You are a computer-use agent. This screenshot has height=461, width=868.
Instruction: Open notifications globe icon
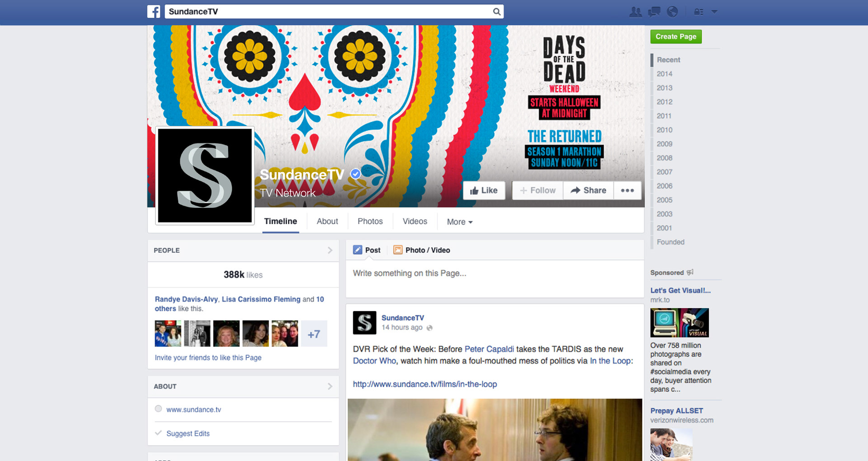[672, 12]
